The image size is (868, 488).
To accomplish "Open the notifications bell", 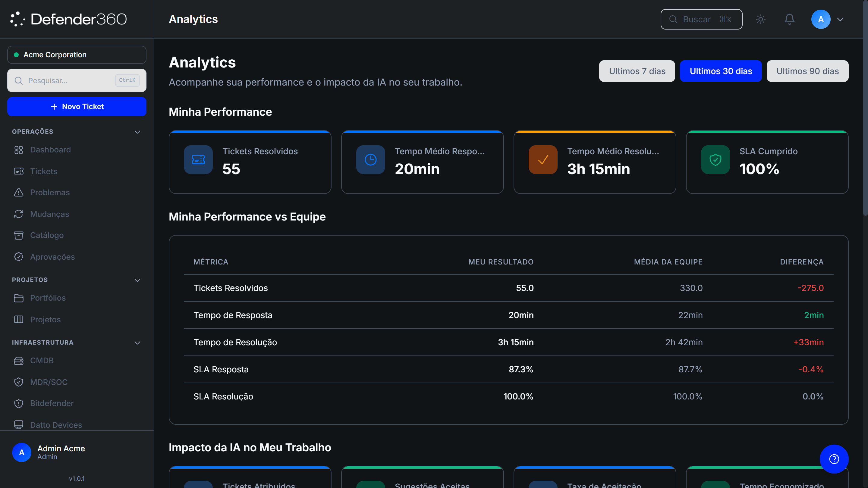I will pos(790,19).
